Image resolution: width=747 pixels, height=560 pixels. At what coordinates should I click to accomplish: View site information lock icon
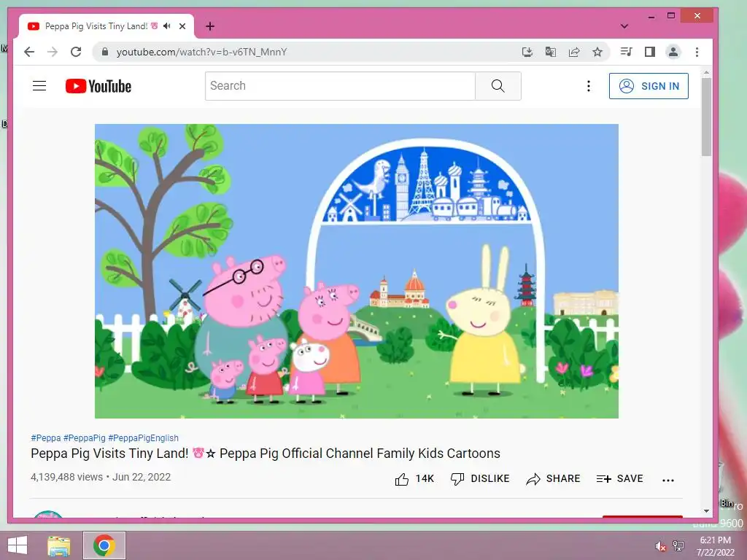click(105, 52)
